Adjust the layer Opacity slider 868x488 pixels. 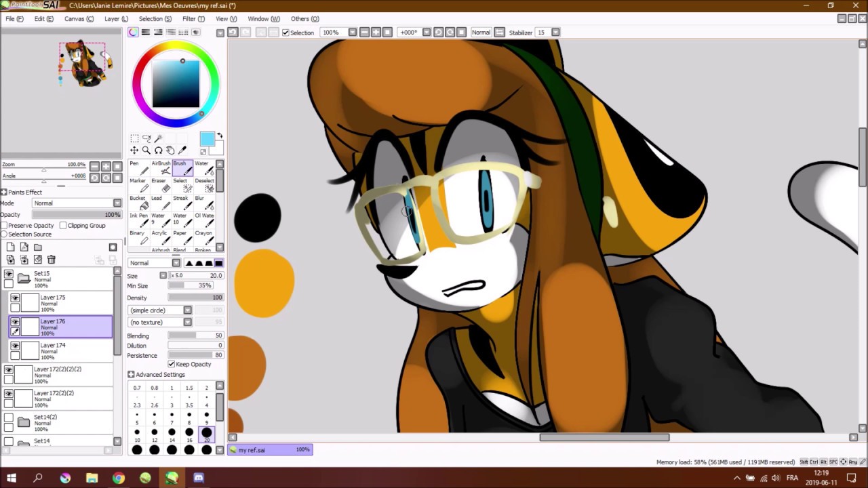pyautogui.click(x=77, y=215)
